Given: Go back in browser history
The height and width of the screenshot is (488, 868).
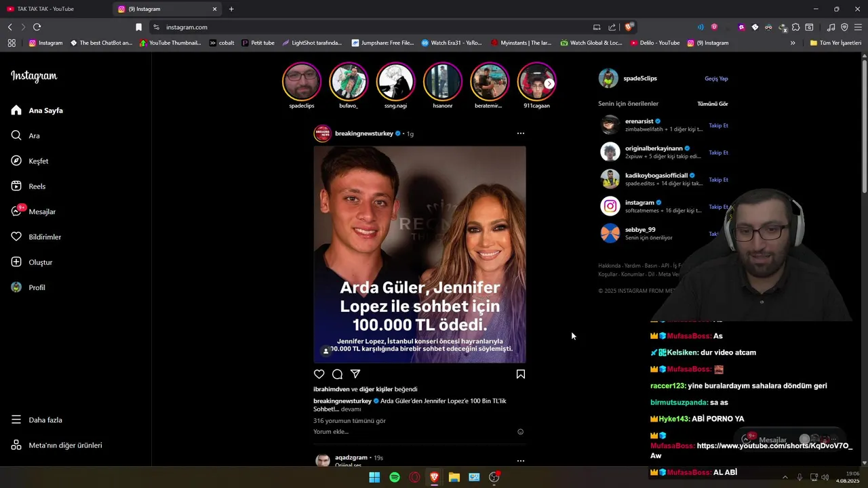Looking at the screenshot, I should coord(9,27).
